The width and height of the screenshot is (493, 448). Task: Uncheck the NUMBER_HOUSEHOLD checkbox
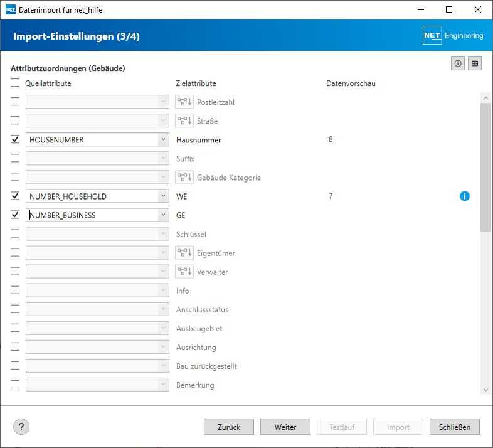pos(15,196)
